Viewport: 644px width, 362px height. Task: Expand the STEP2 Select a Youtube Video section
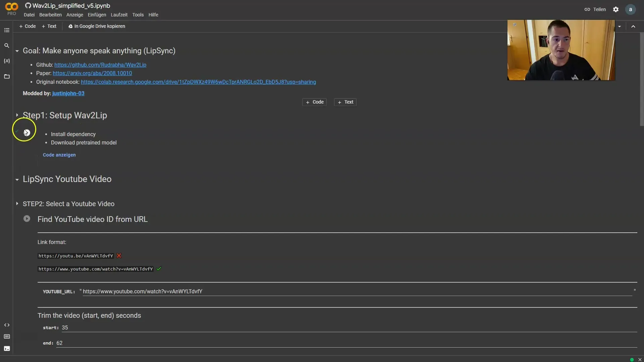[x=17, y=204]
